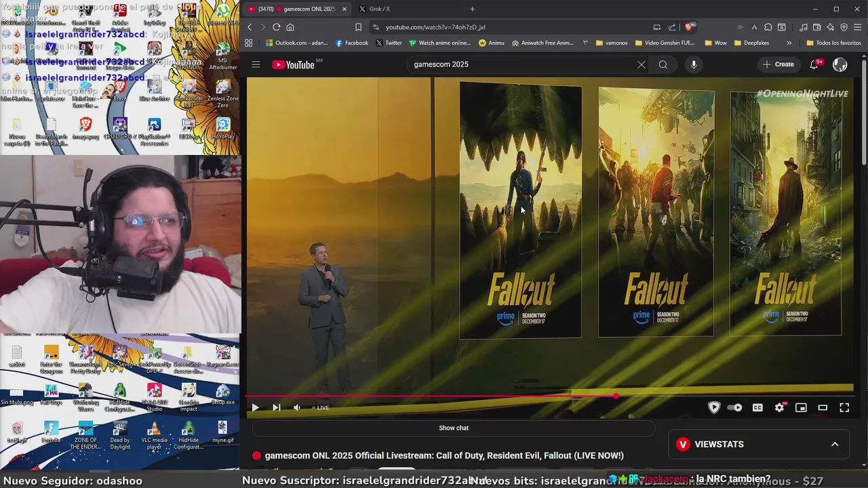The width and height of the screenshot is (868, 488).
Task: Toggle closed captions on video
Action: coord(757,407)
